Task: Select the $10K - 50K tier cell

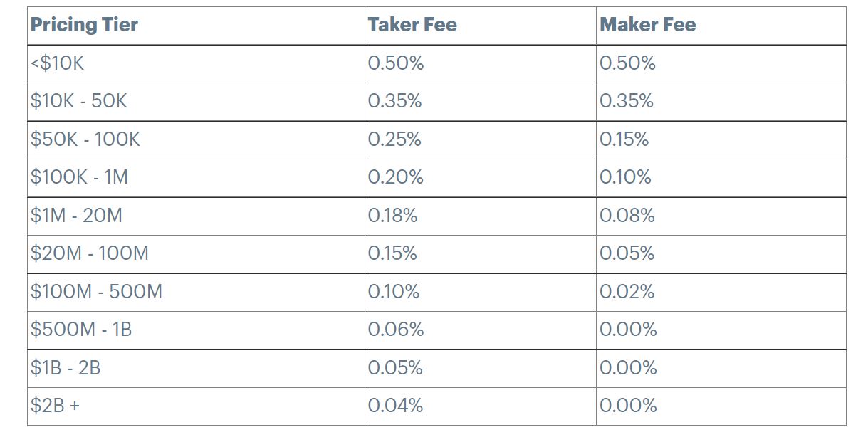Action: pyautogui.click(x=197, y=102)
